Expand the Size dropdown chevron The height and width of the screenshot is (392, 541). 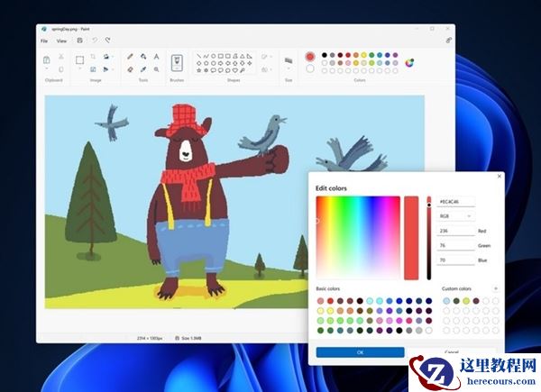coord(289,69)
